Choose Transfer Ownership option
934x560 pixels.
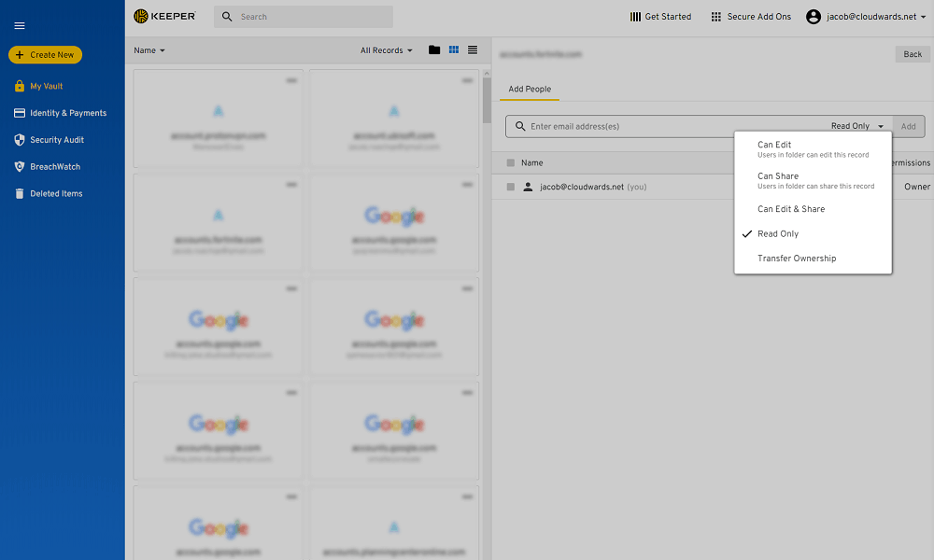pos(814,259)
